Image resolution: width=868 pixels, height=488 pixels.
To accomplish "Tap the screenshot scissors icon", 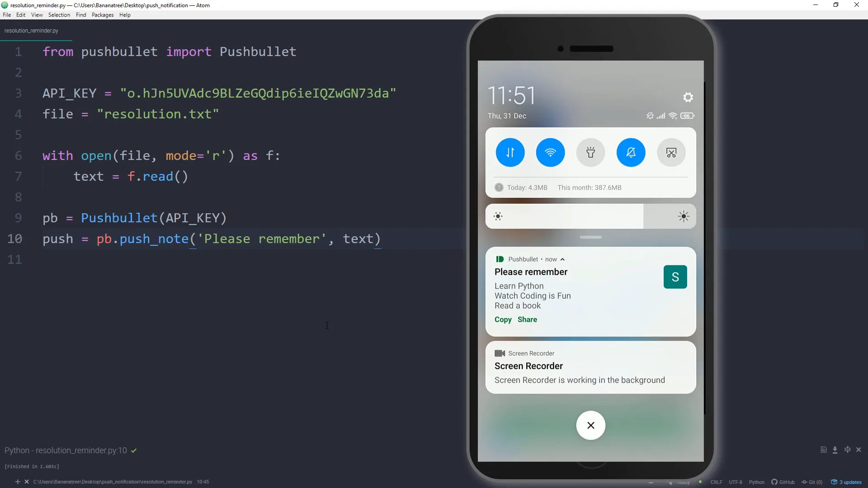I will click(x=671, y=153).
